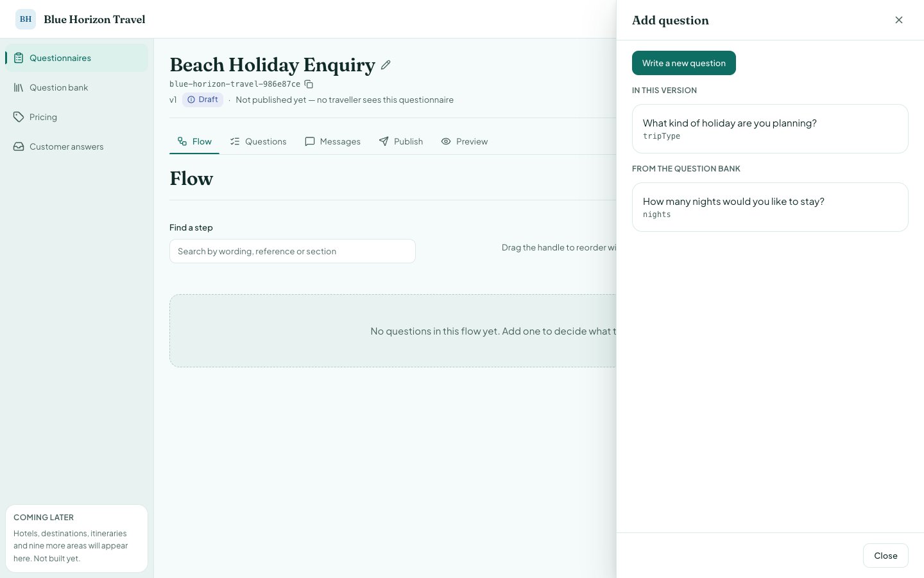Click the BH logo badge
Screen dimensions: 924x578
(26, 19)
